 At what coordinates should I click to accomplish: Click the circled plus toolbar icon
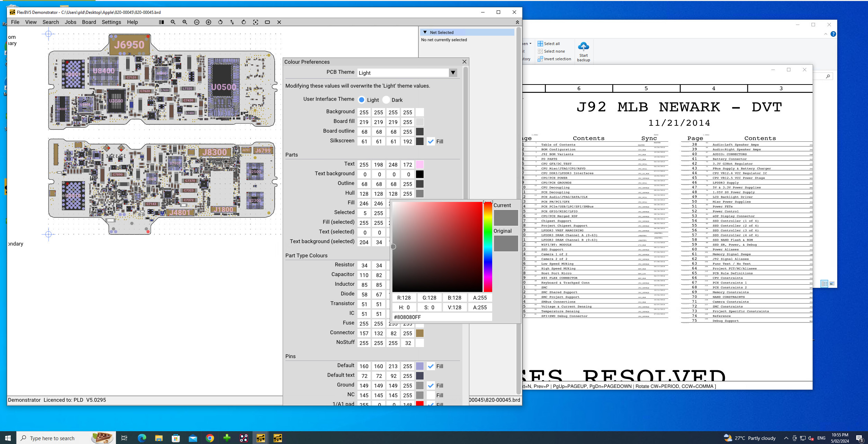209,22
